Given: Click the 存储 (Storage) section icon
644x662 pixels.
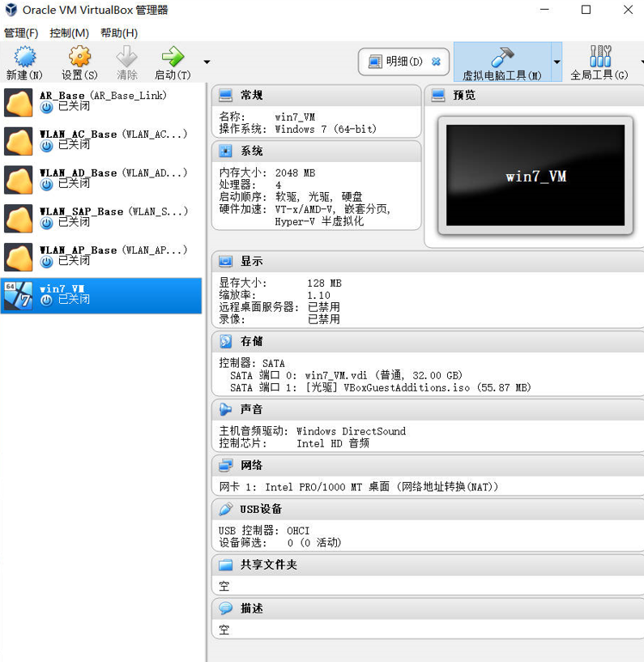Looking at the screenshot, I should [x=226, y=342].
